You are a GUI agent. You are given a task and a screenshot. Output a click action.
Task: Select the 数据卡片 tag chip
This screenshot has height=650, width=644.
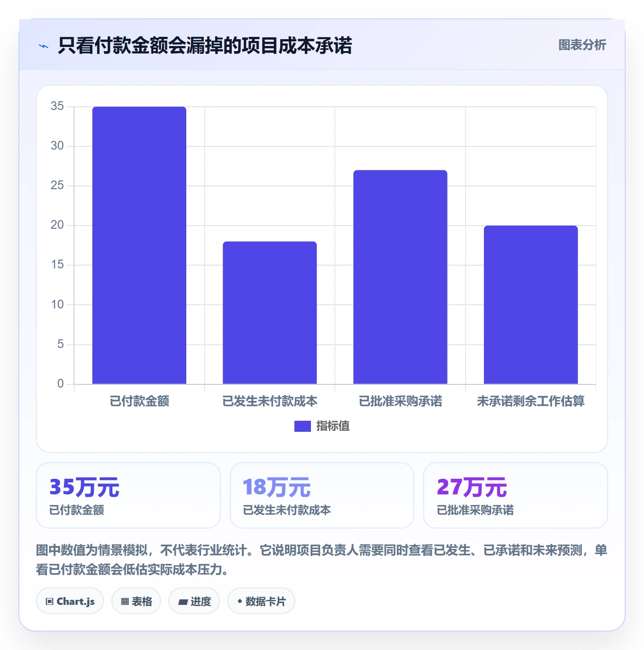coord(261,601)
